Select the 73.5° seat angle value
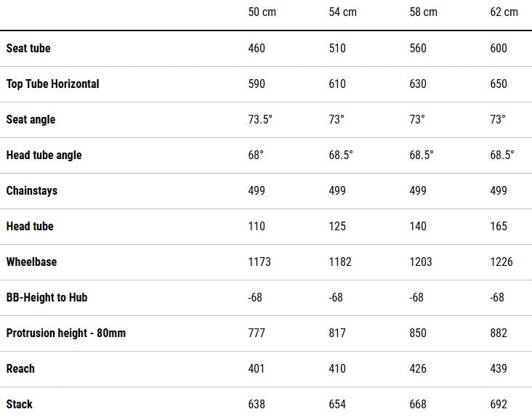532x417 pixels. click(260, 119)
